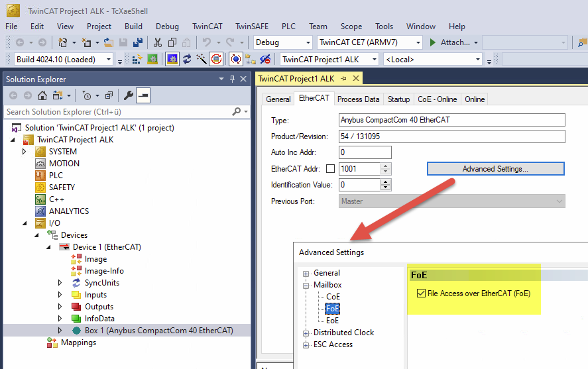The image size is (588, 369).
Task: Click the Add New Item toolbar icon
Action: coord(87,42)
